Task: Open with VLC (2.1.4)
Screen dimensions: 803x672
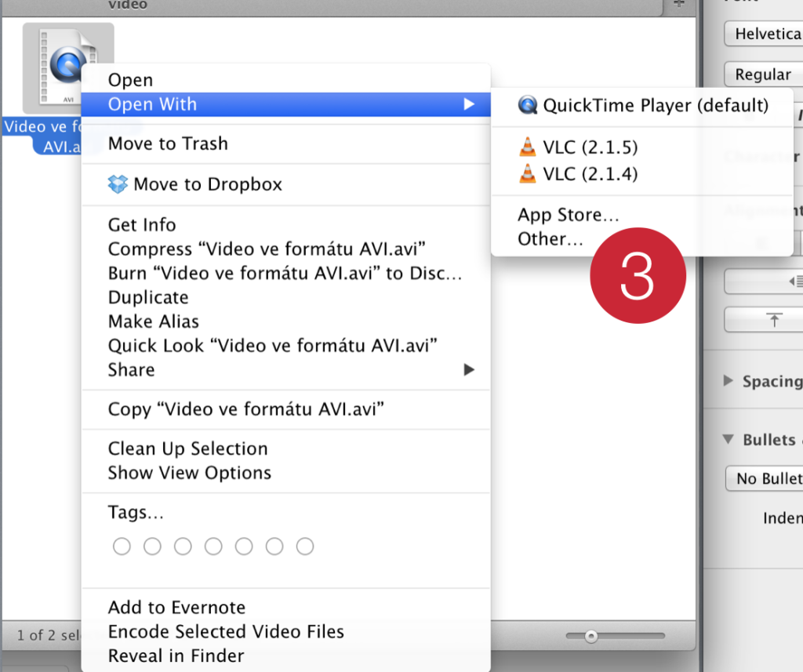Action: point(642,173)
